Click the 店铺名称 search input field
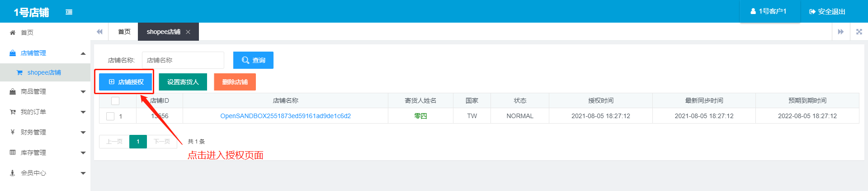The height and width of the screenshot is (191, 868). [183, 60]
